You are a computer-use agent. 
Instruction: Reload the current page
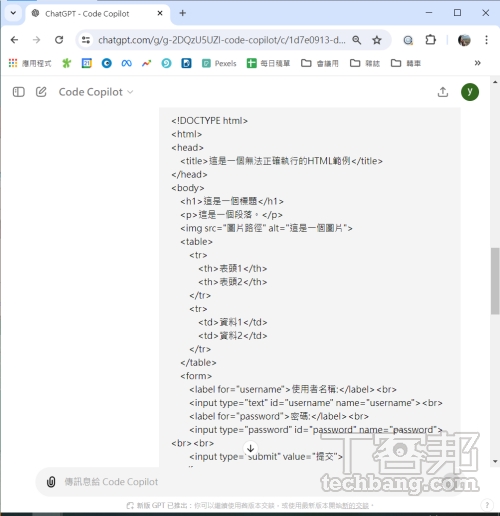(x=59, y=40)
